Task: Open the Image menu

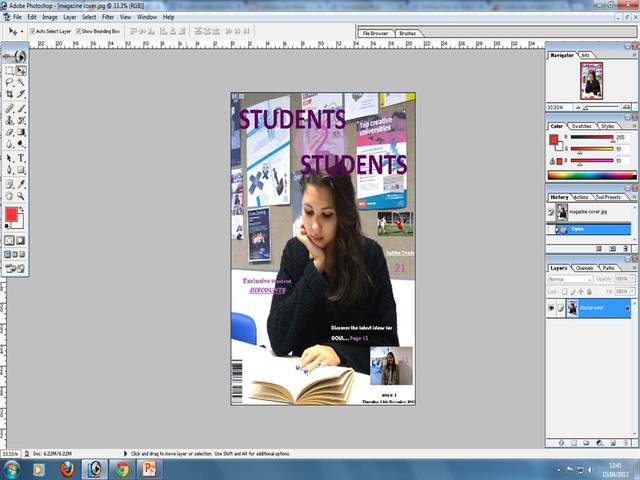Action: point(50,17)
